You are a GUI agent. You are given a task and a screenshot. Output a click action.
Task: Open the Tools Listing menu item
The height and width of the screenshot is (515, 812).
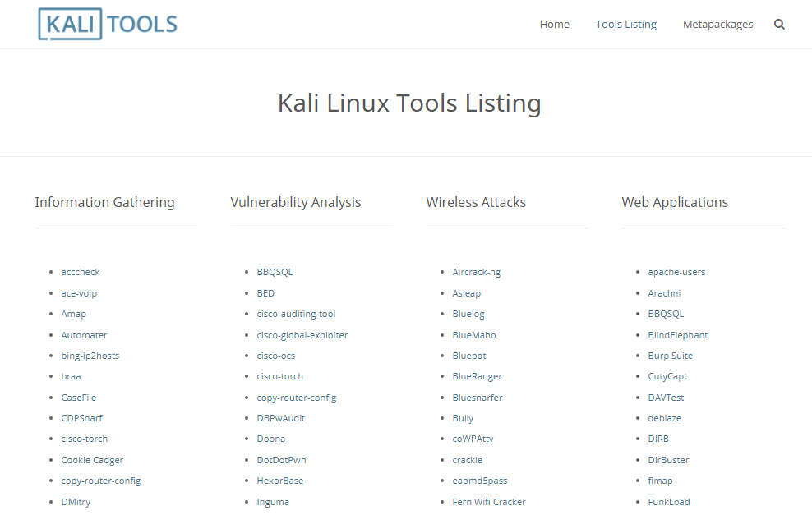tap(625, 24)
